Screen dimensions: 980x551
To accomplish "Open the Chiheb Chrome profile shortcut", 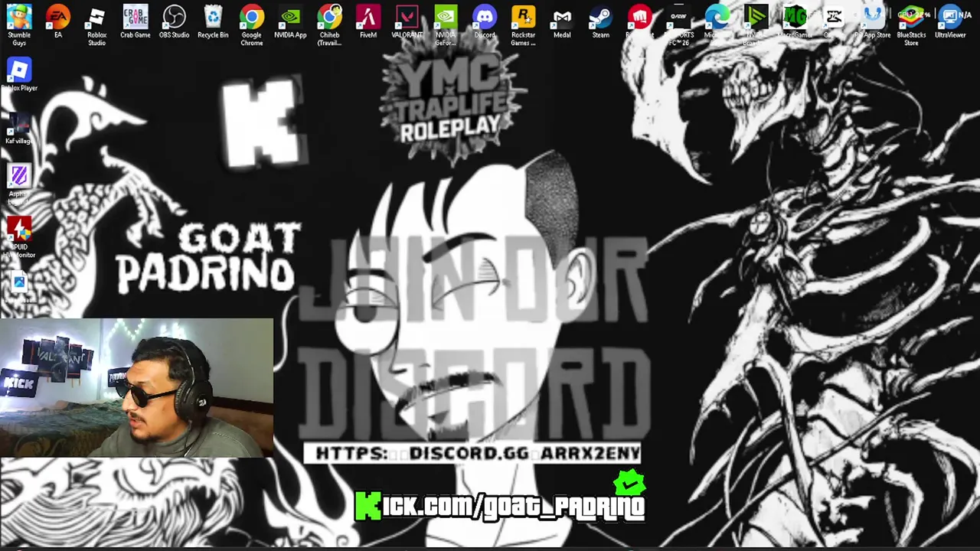I will pyautogui.click(x=329, y=24).
